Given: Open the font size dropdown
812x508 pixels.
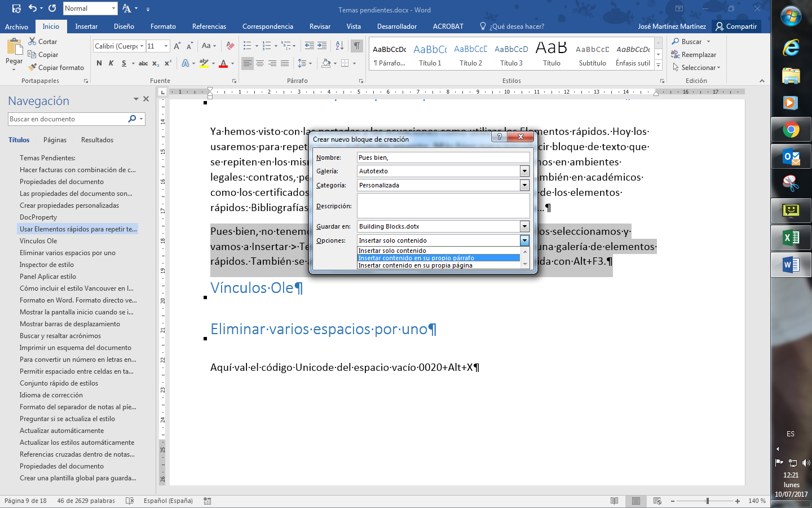Looking at the screenshot, I should [x=166, y=46].
